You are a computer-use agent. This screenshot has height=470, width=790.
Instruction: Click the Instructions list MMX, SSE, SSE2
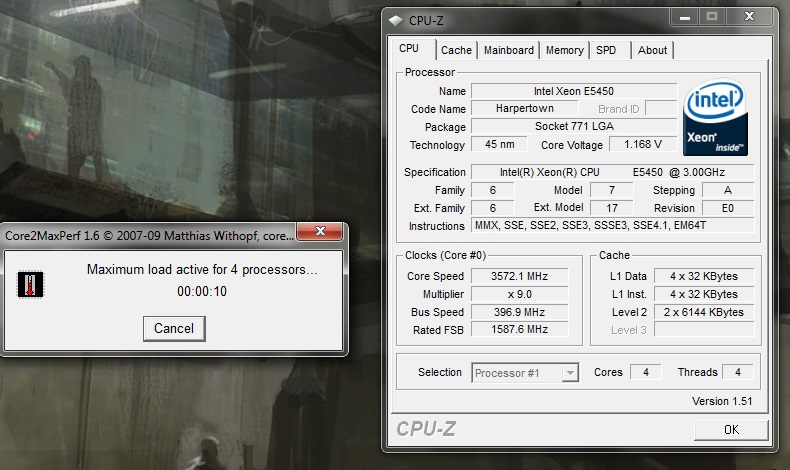[612, 225]
